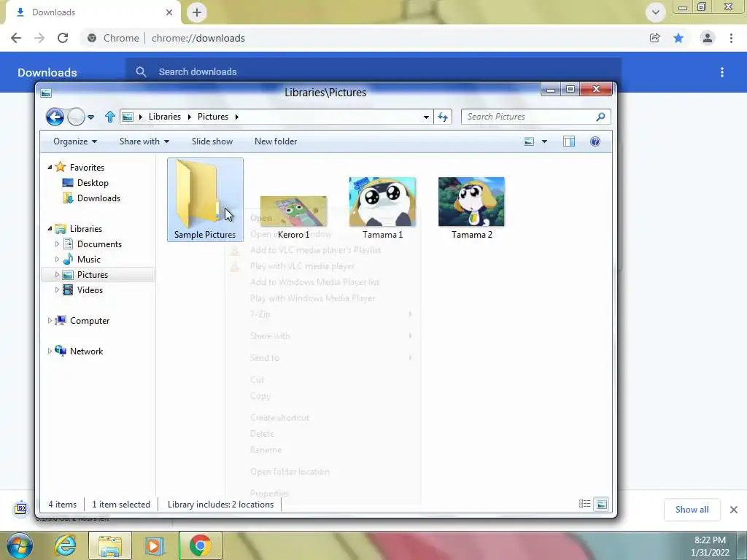Viewport: 747px width, 560px height.
Task: Toggle the preview pane icon
Action: click(569, 141)
